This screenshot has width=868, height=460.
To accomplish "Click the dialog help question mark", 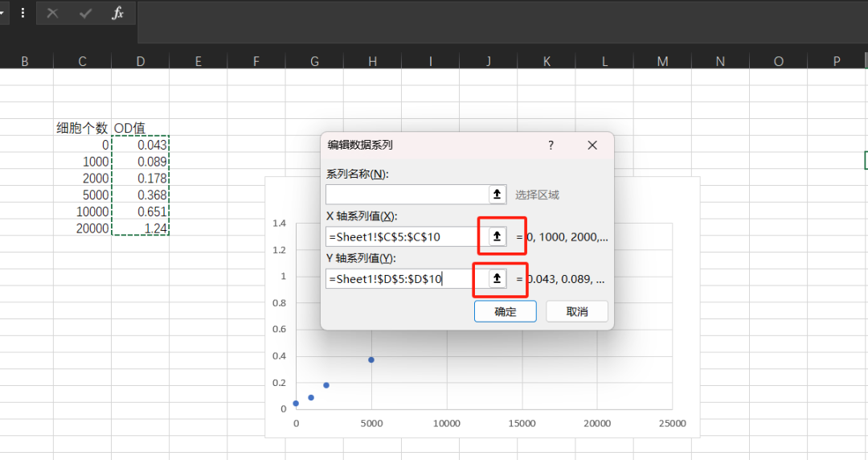I will tap(551, 146).
